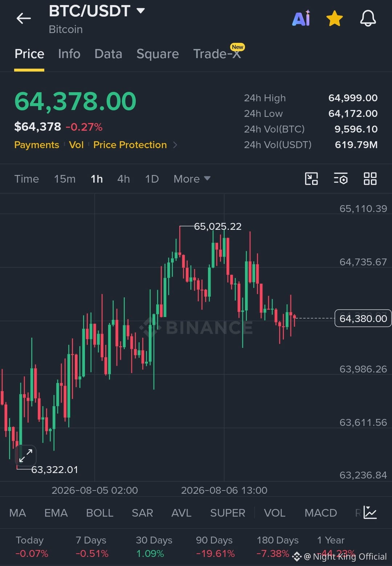
Task: Open price alert bell
Action: point(368,18)
